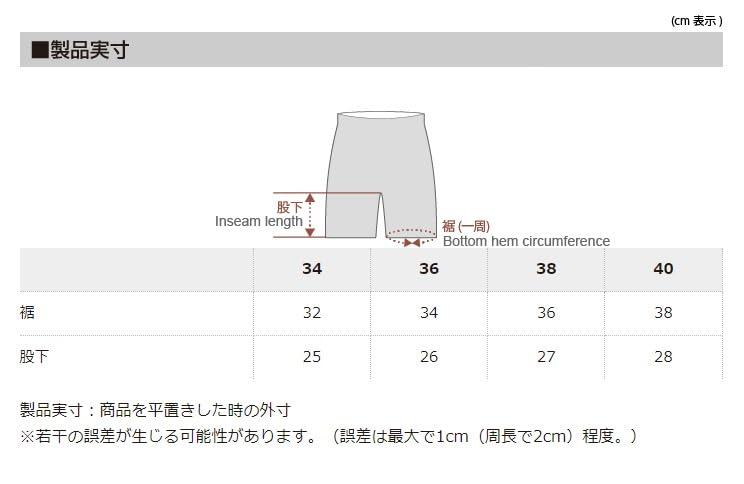
Task: Click the 股下 row label in table
Action: [x=33, y=356]
